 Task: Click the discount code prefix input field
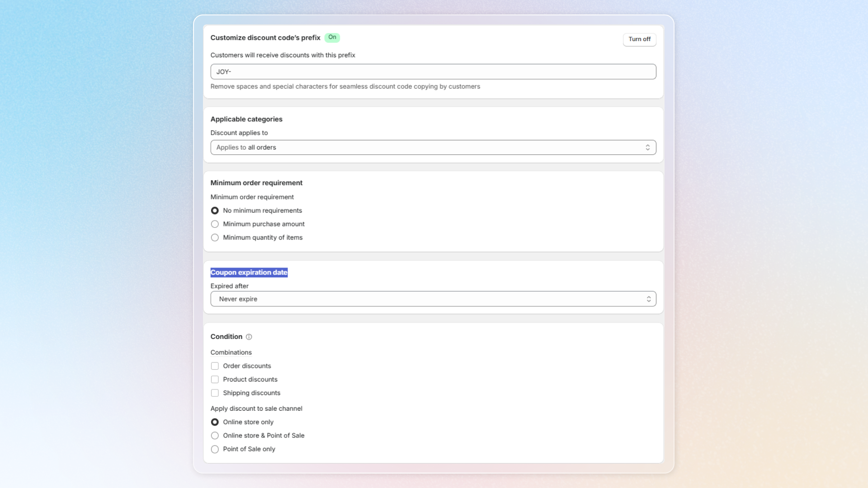click(x=433, y=72)
